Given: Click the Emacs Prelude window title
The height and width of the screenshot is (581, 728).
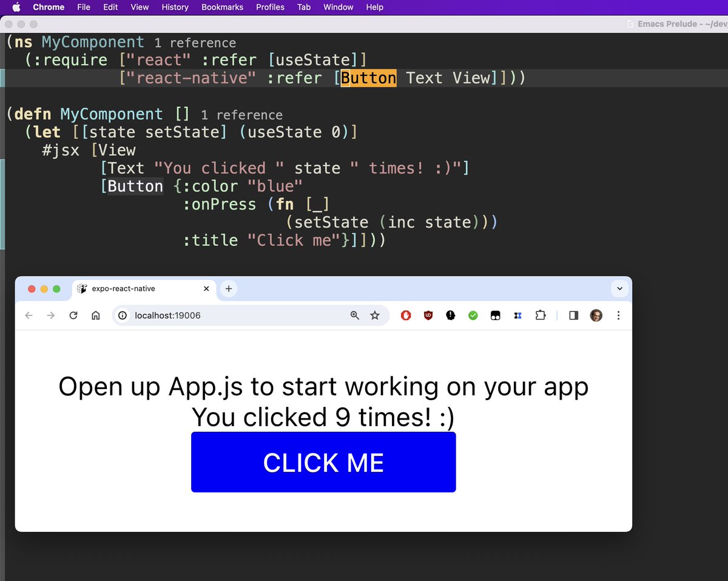Looking at the screenshot, I should [x=682, y=24].
